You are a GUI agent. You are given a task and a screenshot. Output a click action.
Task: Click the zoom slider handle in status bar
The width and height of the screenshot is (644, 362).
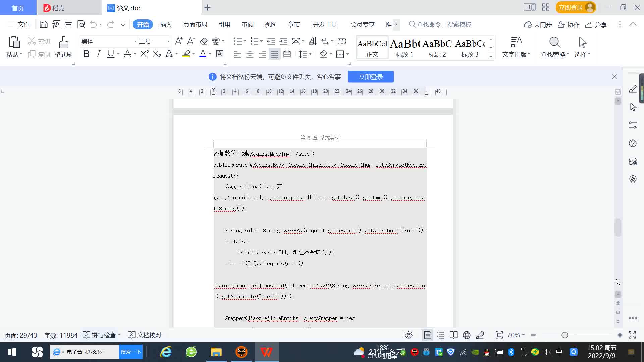pos(565,335)
